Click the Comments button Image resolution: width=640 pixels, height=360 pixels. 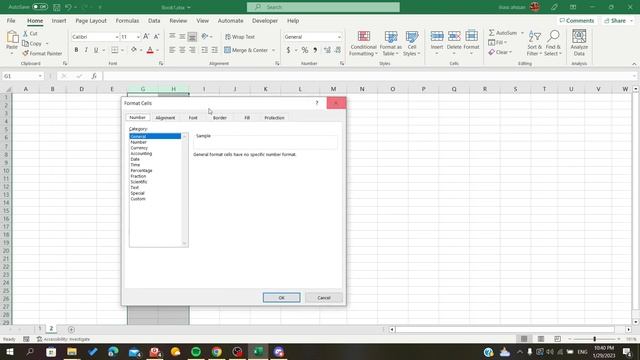pyautogui.click(x=576, y=21)
